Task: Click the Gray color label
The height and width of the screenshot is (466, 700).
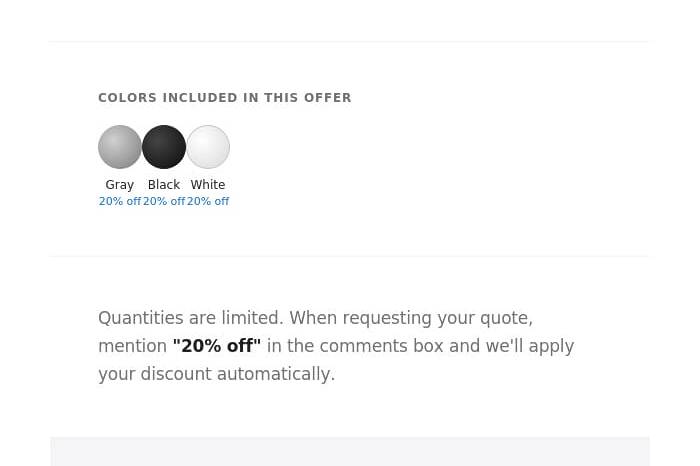Action: pos(120,185)
